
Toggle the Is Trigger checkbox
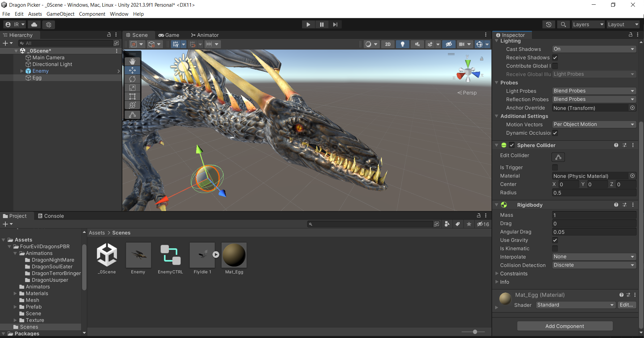click(555, 167)
